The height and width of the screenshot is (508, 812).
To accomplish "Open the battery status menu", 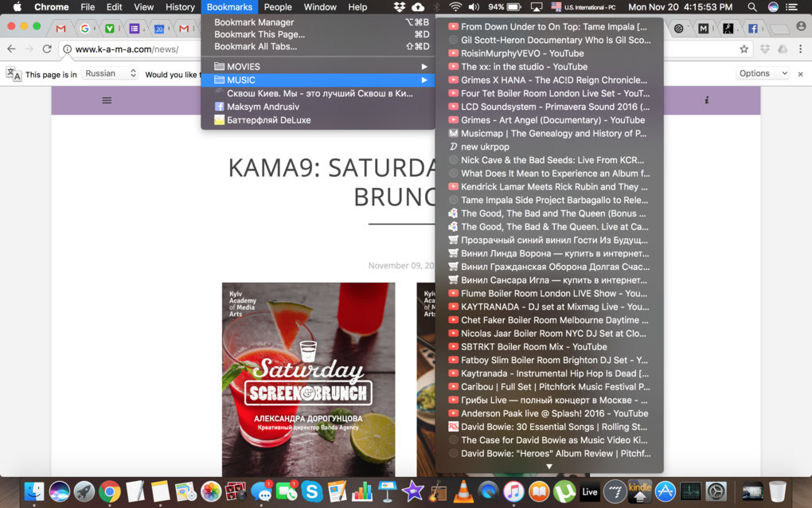I will pos(513,6).
